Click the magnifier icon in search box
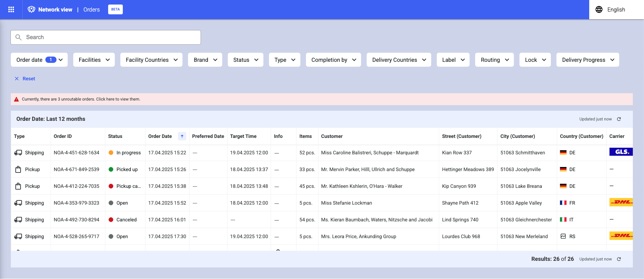The image size is (644, 279). 19,37
